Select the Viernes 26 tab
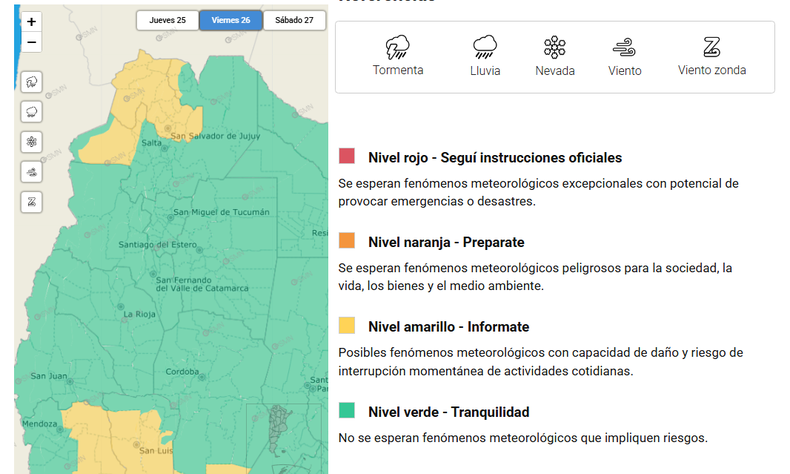790x474 pixels. click(230, 20)
